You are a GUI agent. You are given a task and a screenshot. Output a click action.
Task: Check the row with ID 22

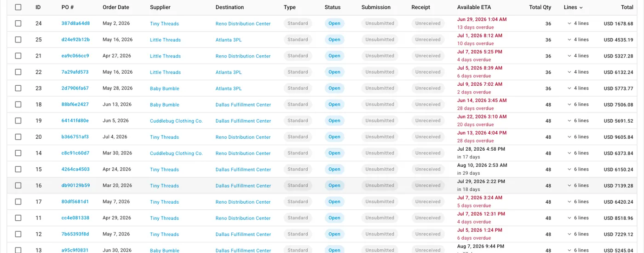coord(18,72)
